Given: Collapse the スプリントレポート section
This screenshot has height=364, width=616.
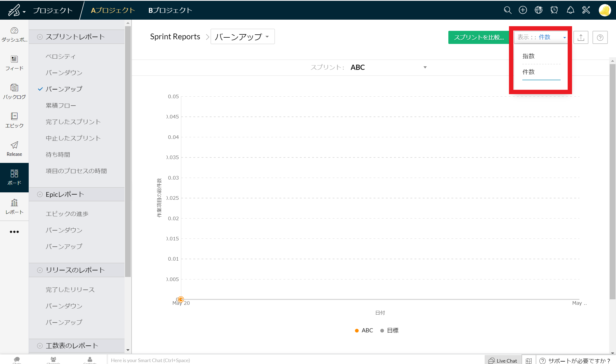Looking at the screenshot, I should coord(40,37).
